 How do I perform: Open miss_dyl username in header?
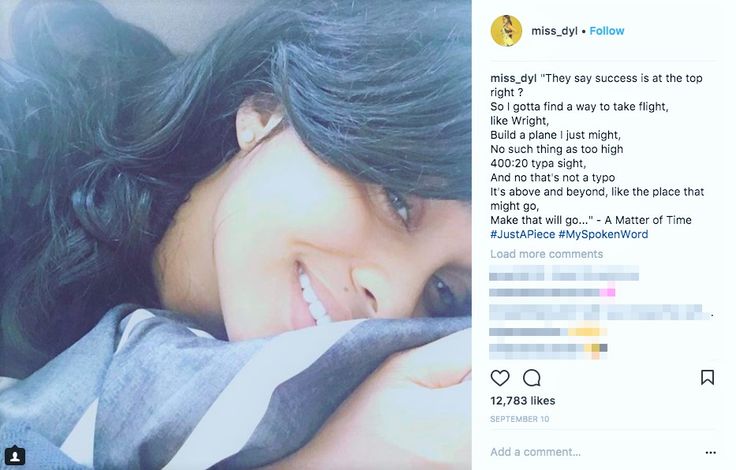[554, 31]
